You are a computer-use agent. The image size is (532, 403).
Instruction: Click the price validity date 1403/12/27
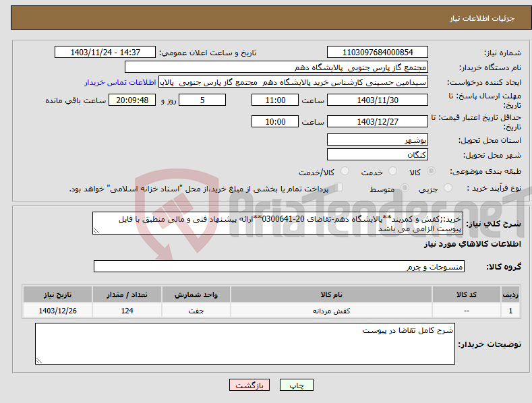[x=378, y=121]
